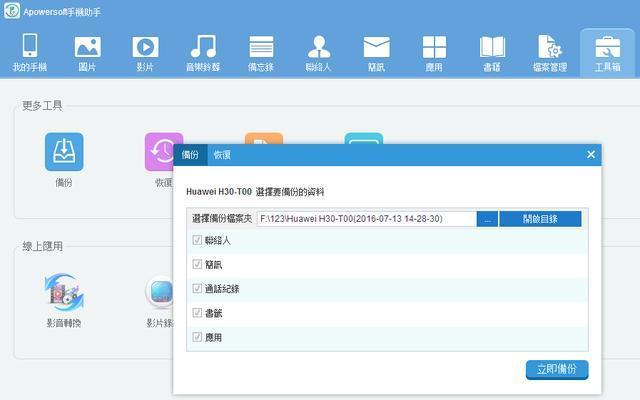Open 影片 videos section
This screenshot has height=400, width=640.
click(x=145, y=52)
